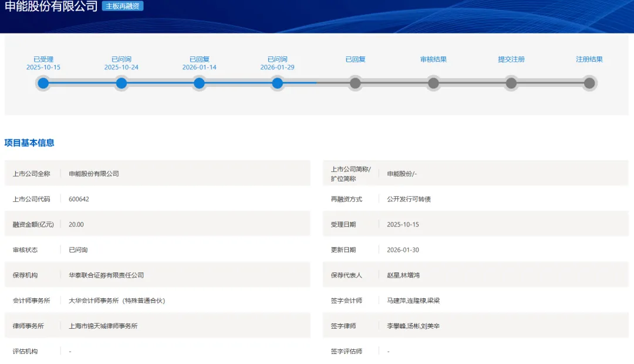Click accounting firm 大华会计师事务所 (特殊普通合伙)

tap(117, 301)
